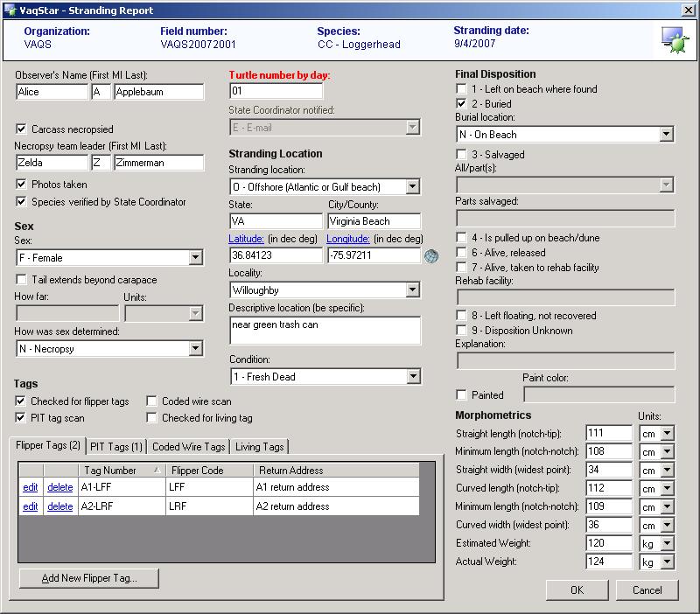Open the Condition dropdown

[x=413, y=377]
